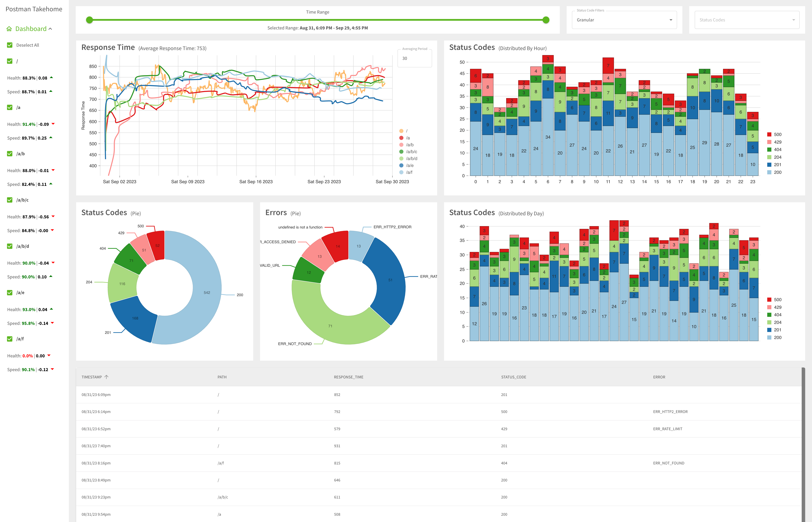Image resolution: width=812 pixels, height=522 pixels.
Task: Open the Status Codes multi-select dropdown
Action: pos(747,20)
